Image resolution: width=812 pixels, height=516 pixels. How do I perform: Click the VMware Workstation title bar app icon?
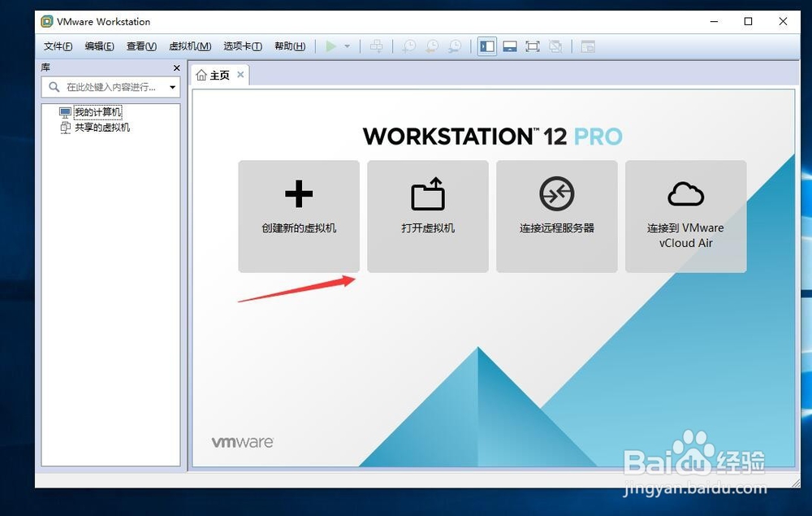(47, 22)
